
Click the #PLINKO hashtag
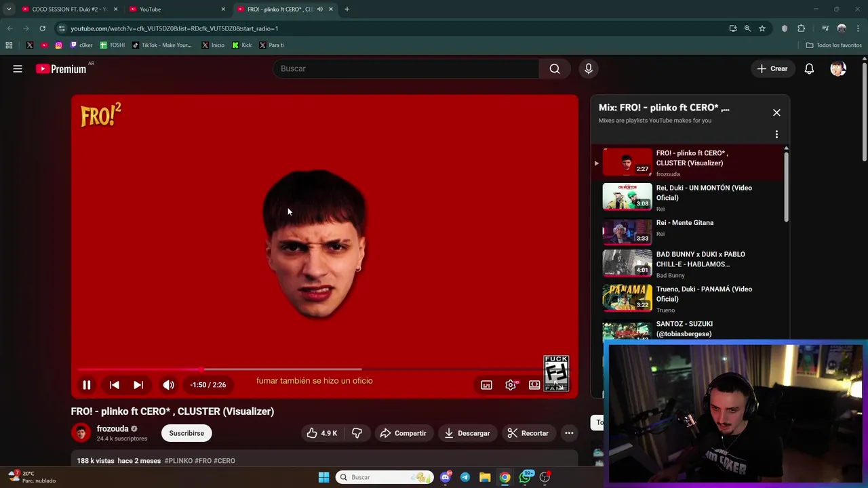pos(178,461)
